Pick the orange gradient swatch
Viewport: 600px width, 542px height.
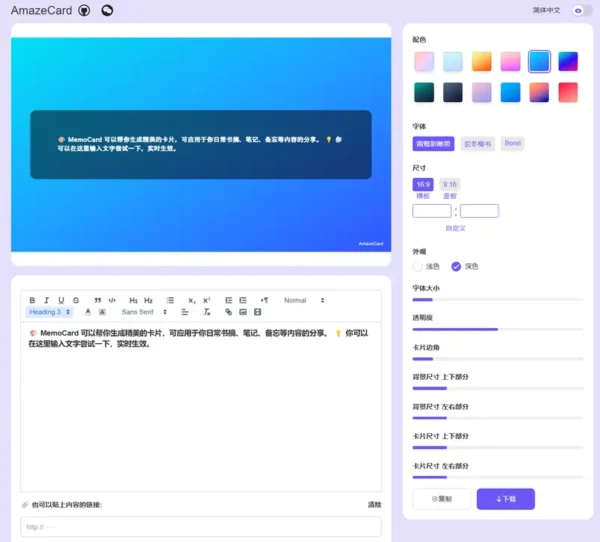[x=482, y=61]
